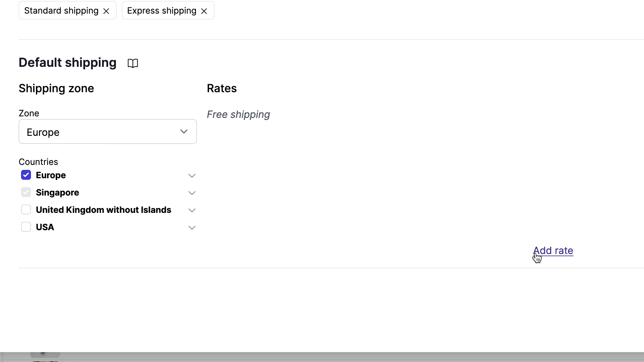Select the Express shipping chip
Viewport: 644px width, 362px height.
point(162,10)
